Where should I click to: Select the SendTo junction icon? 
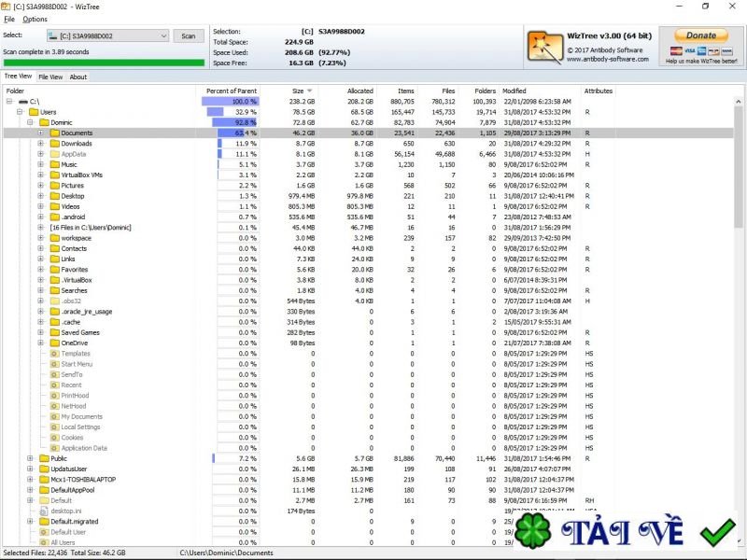[x=54, y=374]
